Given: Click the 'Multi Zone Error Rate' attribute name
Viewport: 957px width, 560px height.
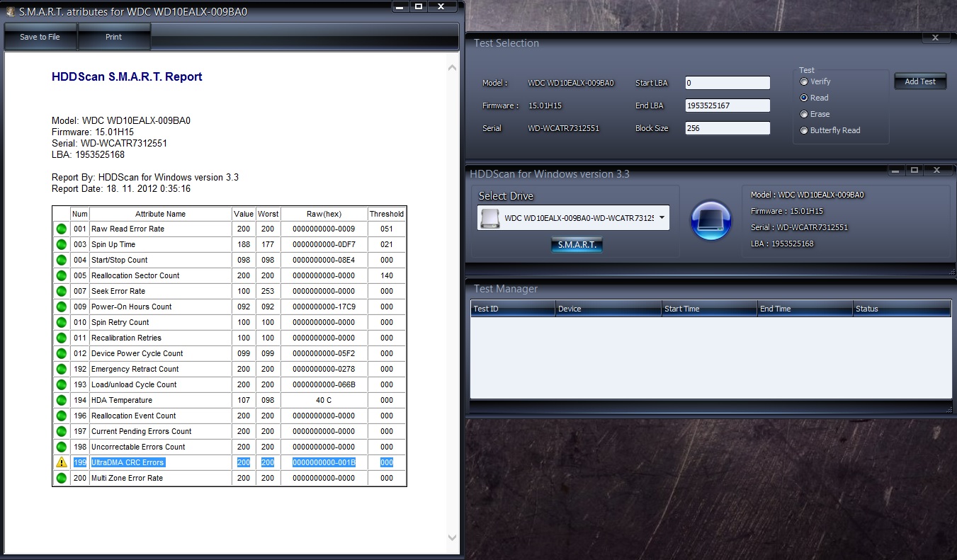Looking at the screenshot, I should click(x=127, y=478).
